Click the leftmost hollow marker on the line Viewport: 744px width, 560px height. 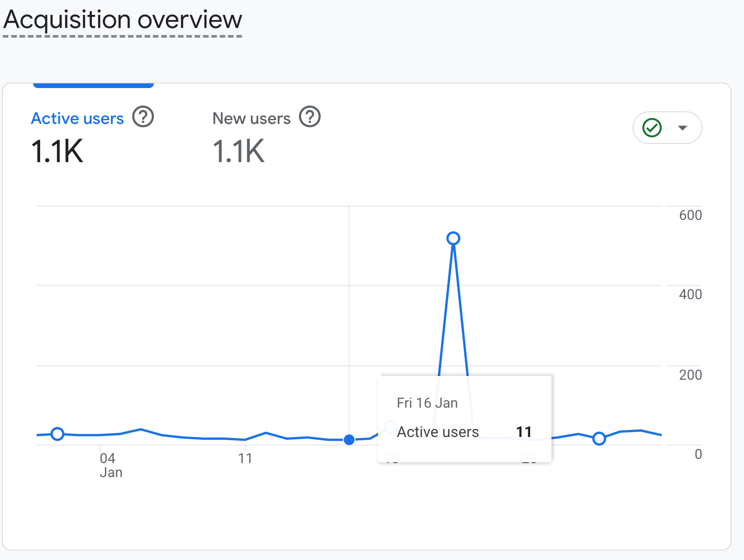click(57, 434)
